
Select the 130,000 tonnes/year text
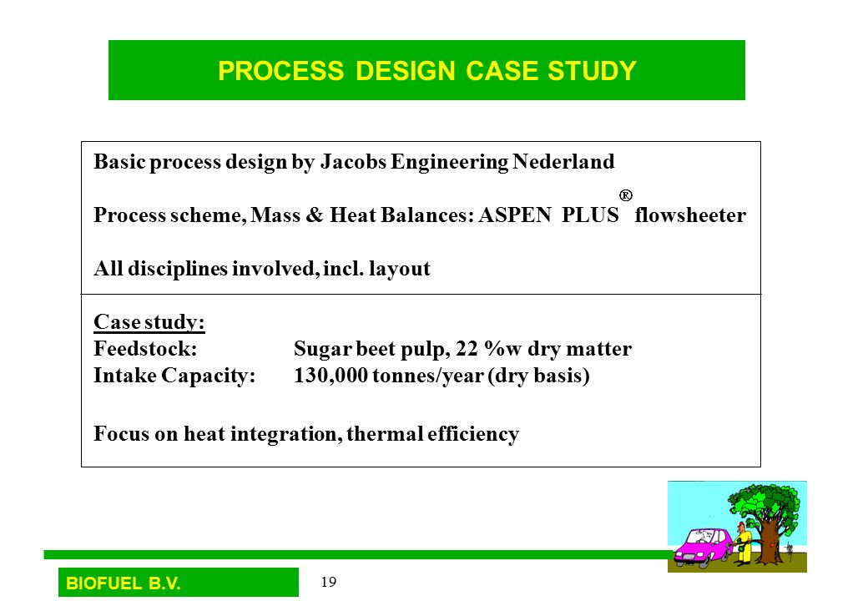pos(442,376)
